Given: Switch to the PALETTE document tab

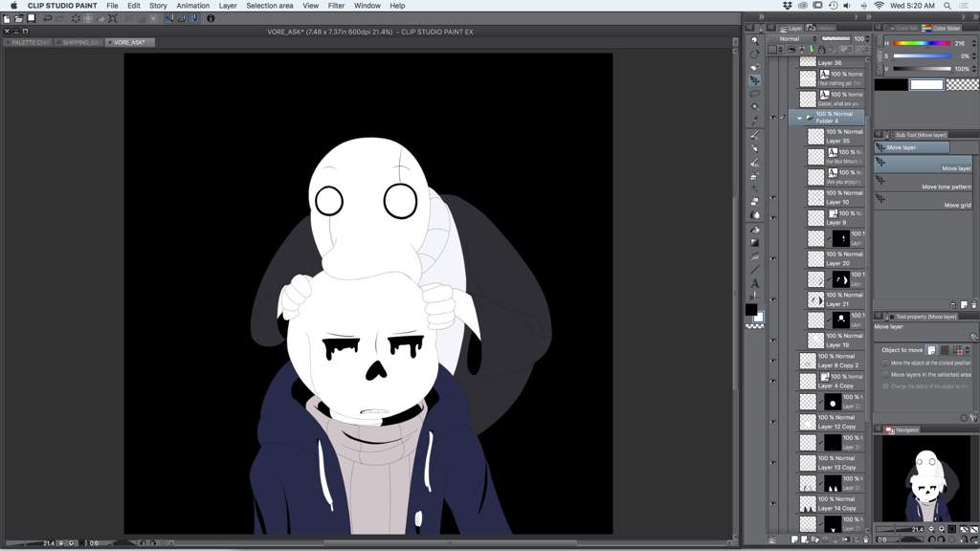Looking at the screenshot, I should pos(28,42).
